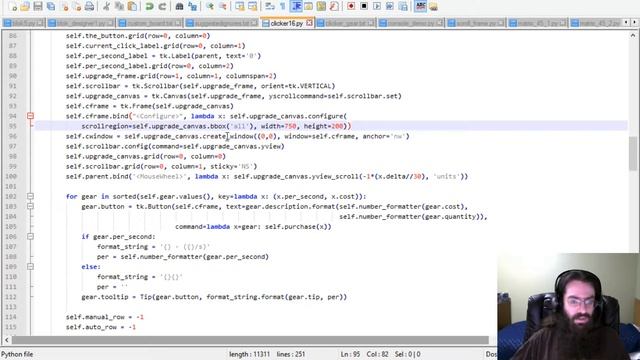640x360 pixels.
Task: Cut selection with the scissors icon
Action: pos(107,6)
